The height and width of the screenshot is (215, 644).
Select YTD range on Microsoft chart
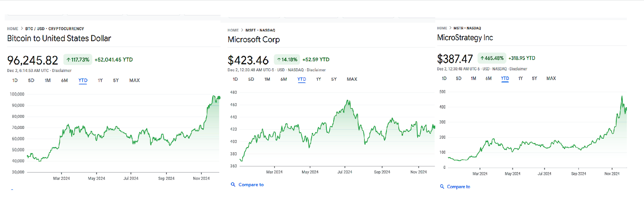click(x=301, y=79)
